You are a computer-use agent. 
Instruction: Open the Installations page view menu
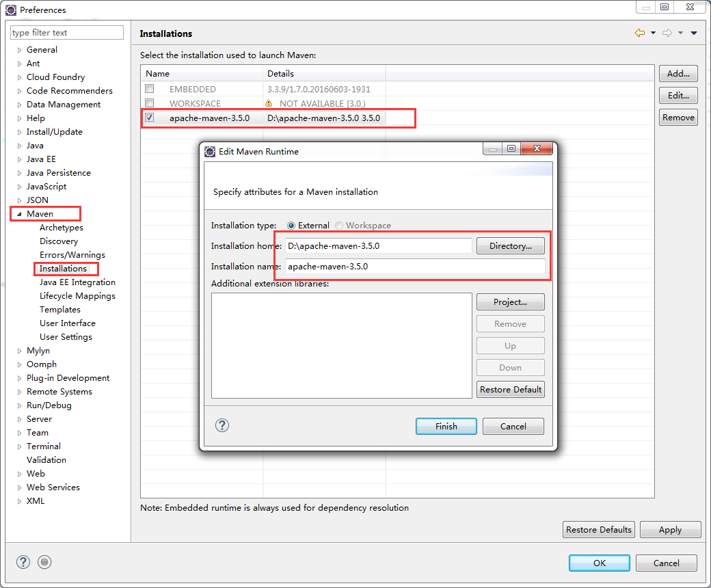694,33
